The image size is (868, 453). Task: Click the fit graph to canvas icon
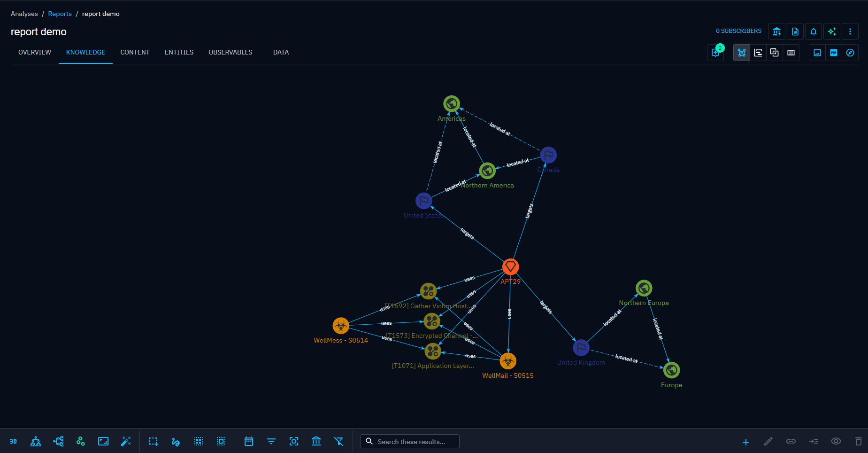[x=103, y=441]
